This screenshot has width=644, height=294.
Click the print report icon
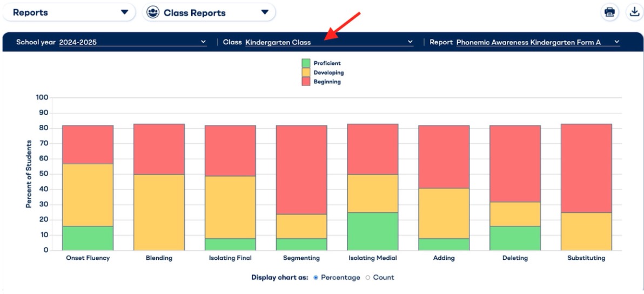click(x=610, y=12)
